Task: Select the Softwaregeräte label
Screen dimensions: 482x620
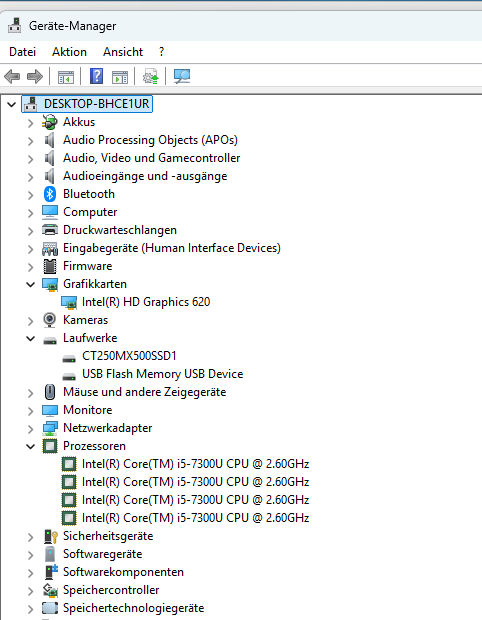Action: (x=102, y=554)
